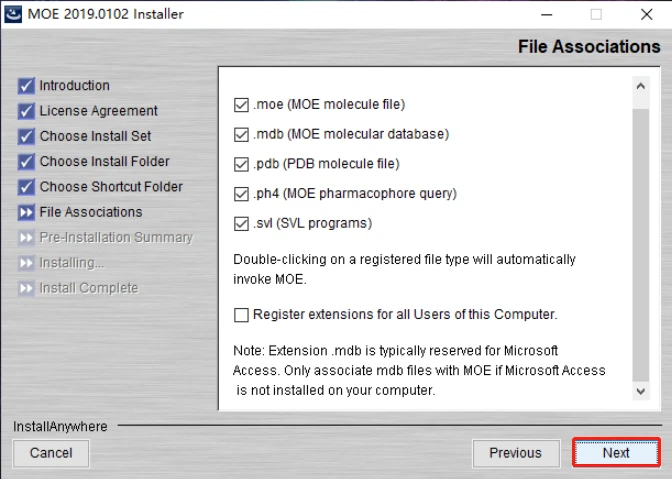
Task: Click the Pre-Installation Summary arrow icon
Action: (x=26, y=237)
